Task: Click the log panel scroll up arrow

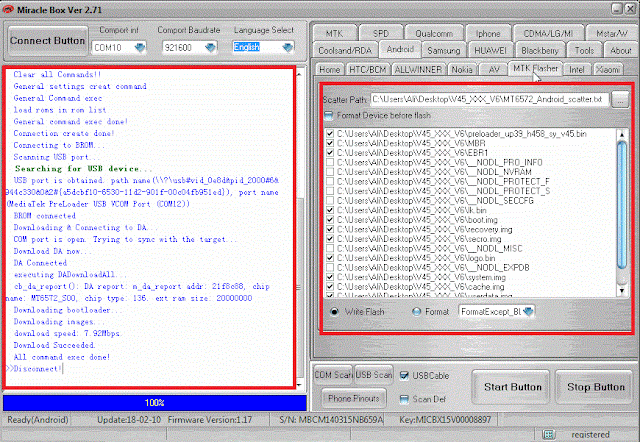Action: tap(299, 74)
